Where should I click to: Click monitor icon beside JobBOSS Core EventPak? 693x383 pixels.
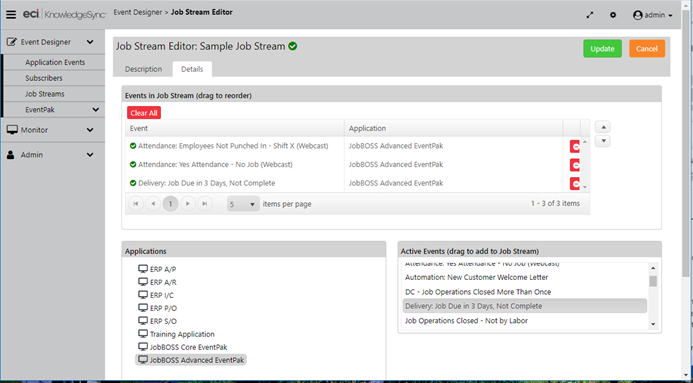coord(143,347)
